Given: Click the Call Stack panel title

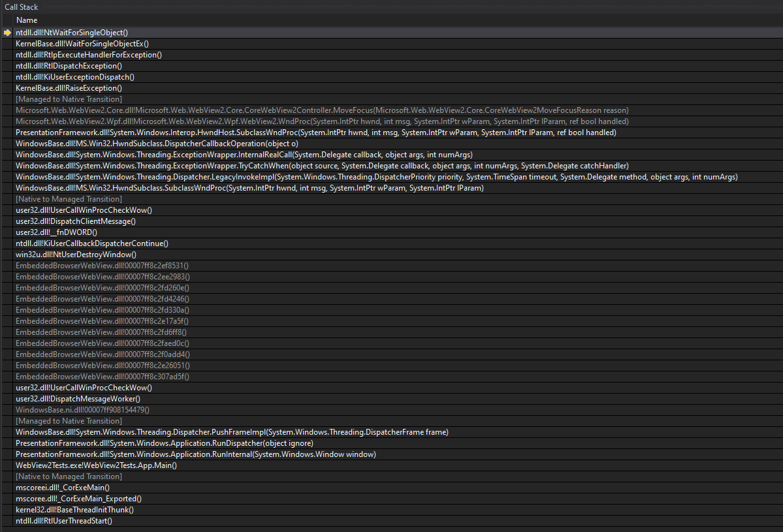Looking at the screenshot, I should (21, 7).
